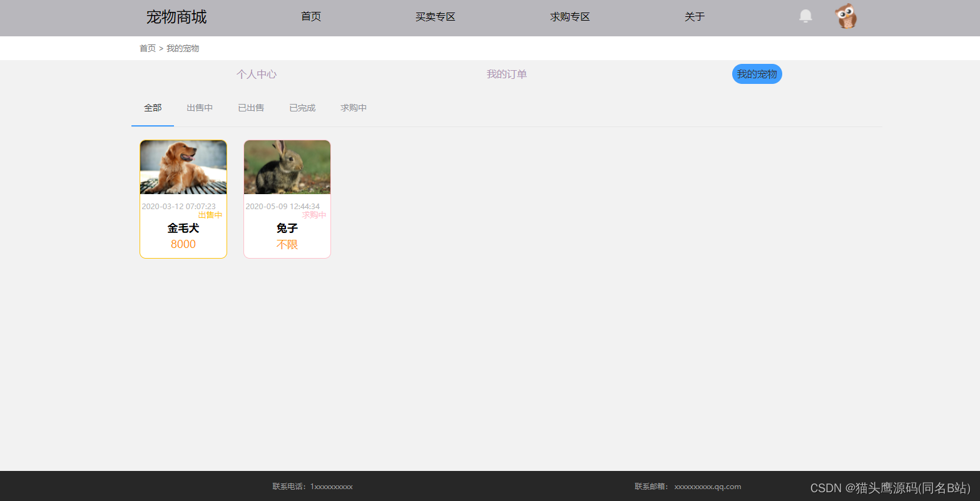Switch to the 出售中 tab

click(x=199, y=108)
